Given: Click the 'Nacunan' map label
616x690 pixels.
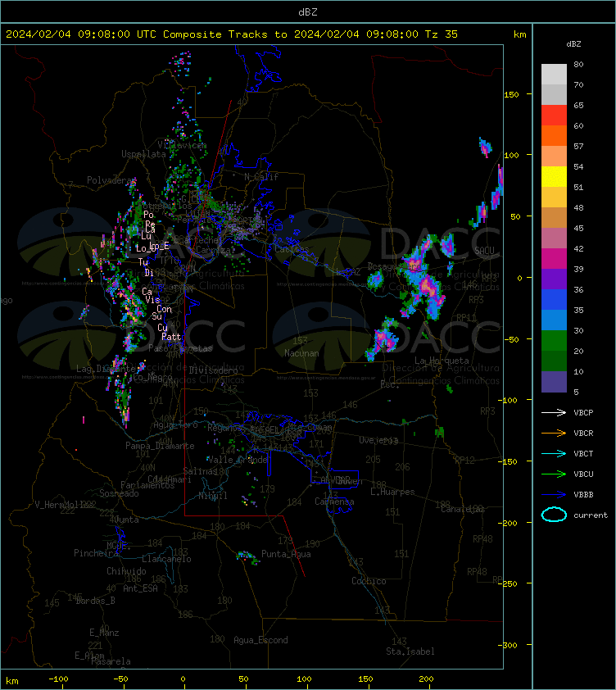Looking at the screenshot, I should (301, 353).
